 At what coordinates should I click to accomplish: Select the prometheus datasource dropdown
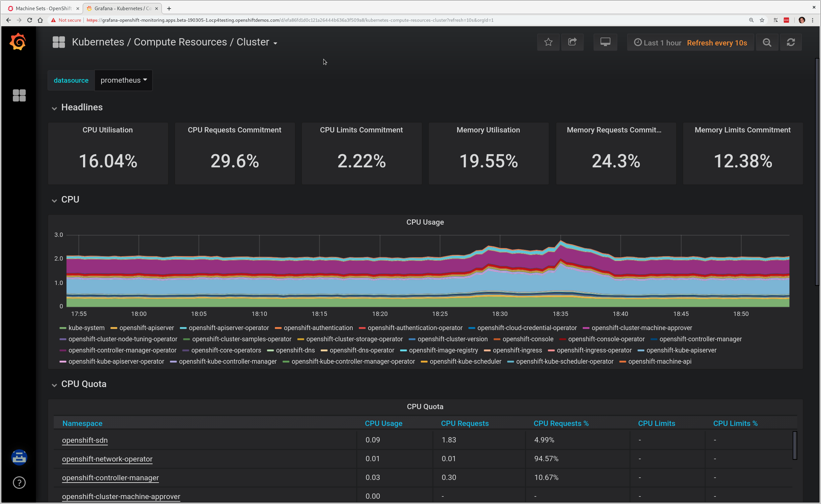(123, 80)
